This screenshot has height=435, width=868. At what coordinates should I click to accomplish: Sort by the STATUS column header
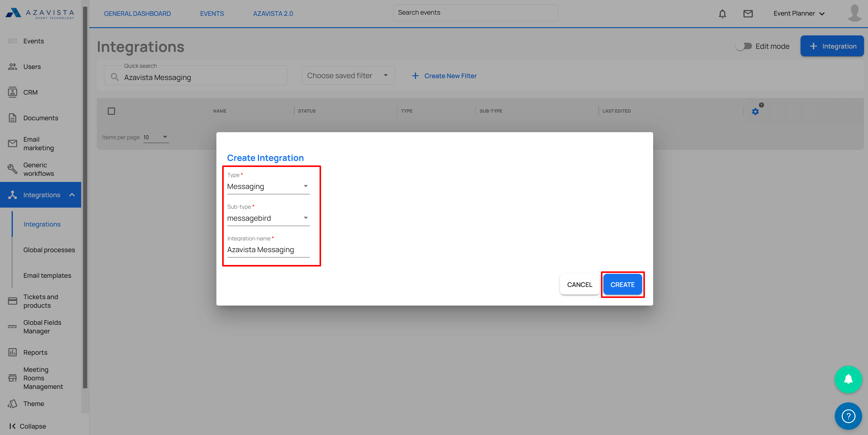coord(307,111)
